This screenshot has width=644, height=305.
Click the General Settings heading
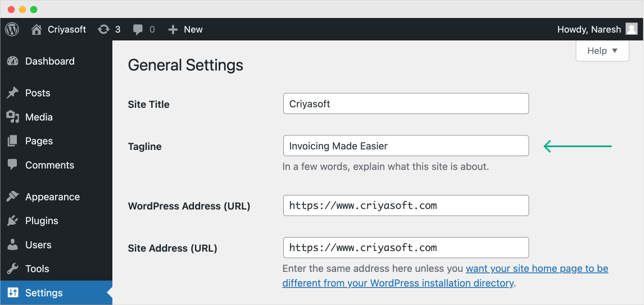point(185,65)
